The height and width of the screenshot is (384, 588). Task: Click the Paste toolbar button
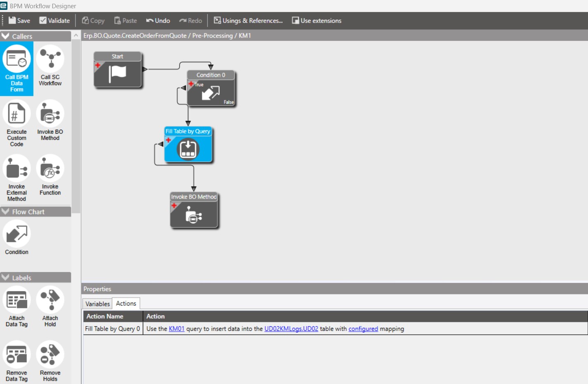125,21
